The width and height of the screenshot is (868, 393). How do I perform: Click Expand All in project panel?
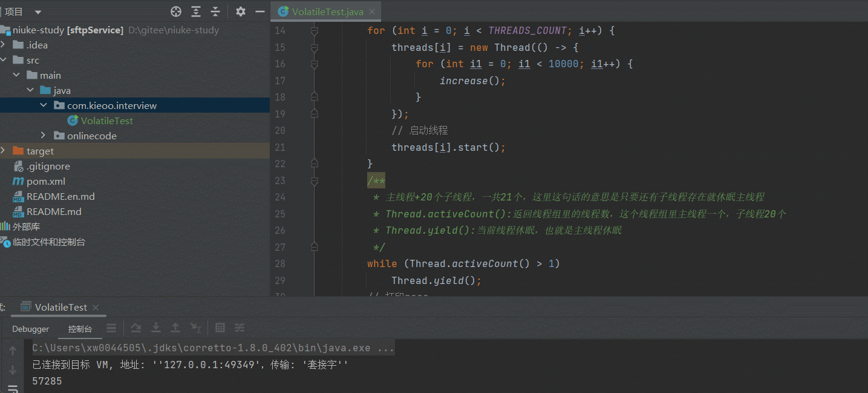pos(196,12)
